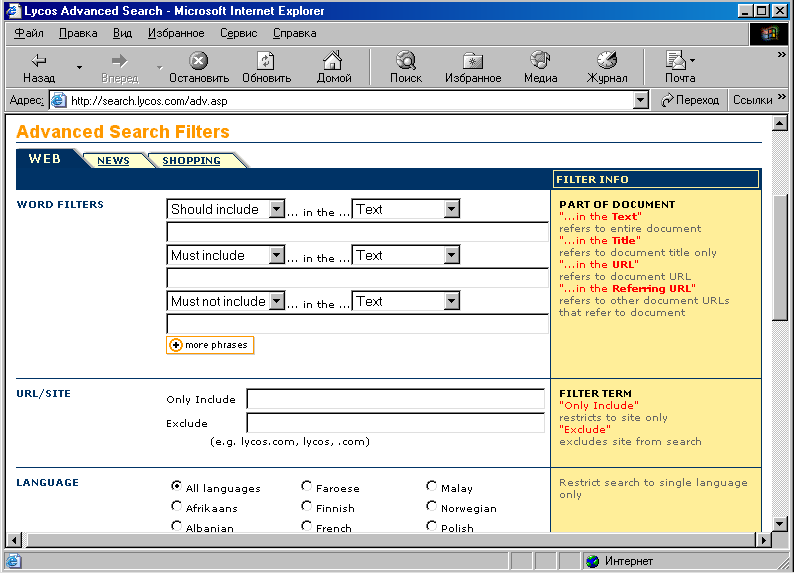794x574 pixels.
Task: Select the Norwegian radio button
Action: (x=431, y=506)
